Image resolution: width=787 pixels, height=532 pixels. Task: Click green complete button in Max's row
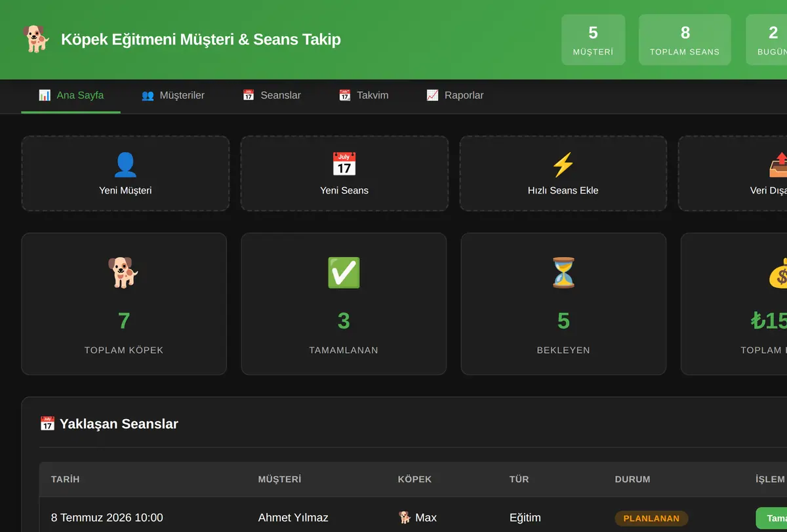click(771, 518)
